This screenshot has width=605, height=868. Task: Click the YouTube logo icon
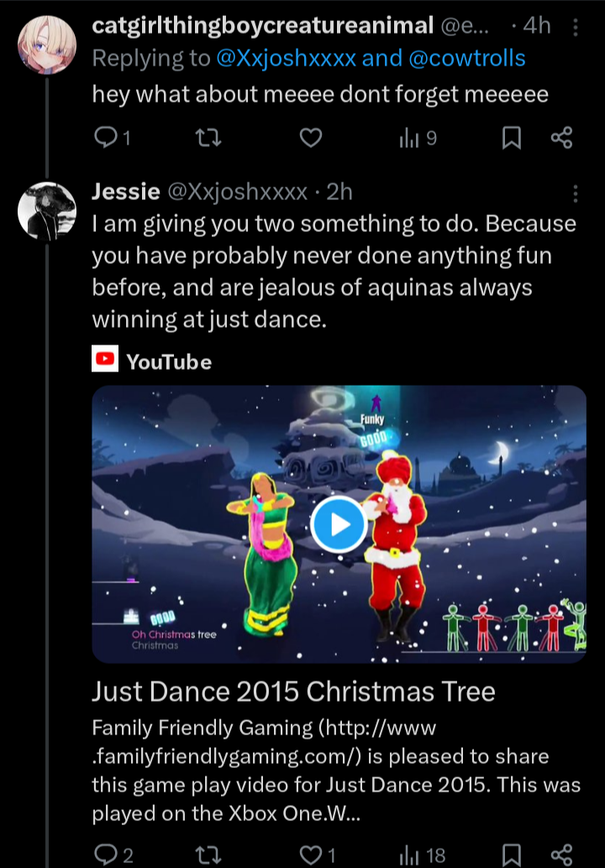(105, 359)
